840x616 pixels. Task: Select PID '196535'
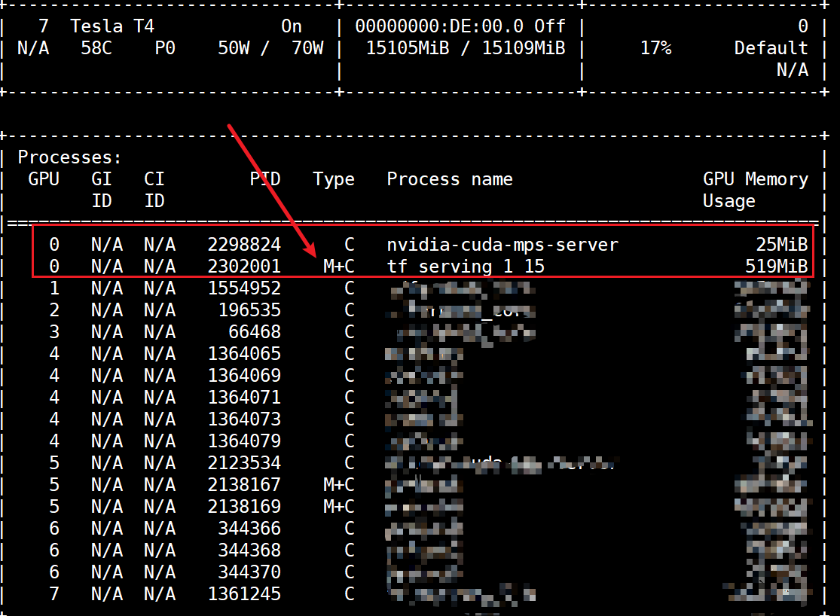(x=249, y=310)
